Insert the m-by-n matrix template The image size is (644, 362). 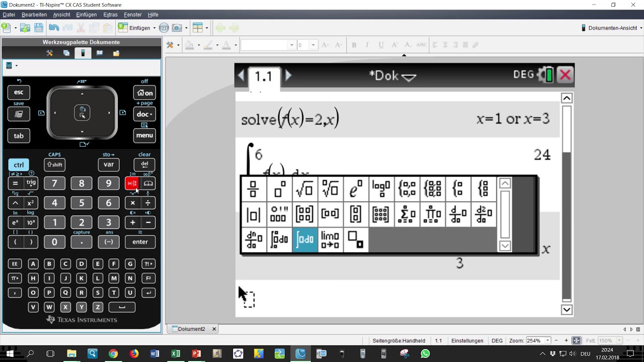click(x=381, y=214)
